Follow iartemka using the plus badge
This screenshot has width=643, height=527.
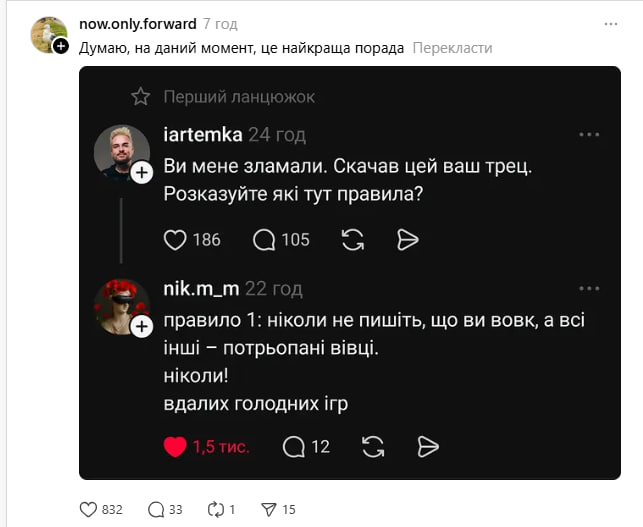pyautogui.click(x=142, y=173)
